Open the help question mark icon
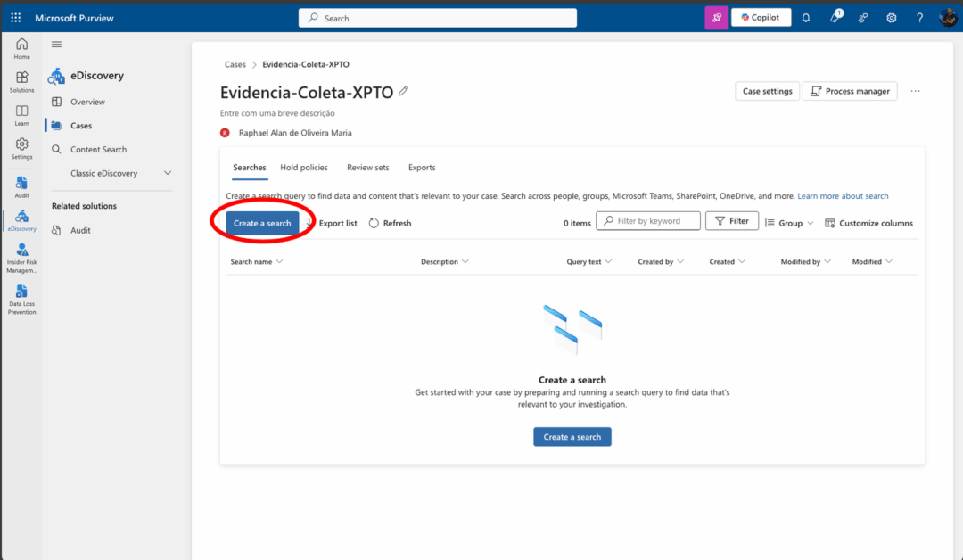The width and height of the screenshot is (963, 560). point(919,18)
